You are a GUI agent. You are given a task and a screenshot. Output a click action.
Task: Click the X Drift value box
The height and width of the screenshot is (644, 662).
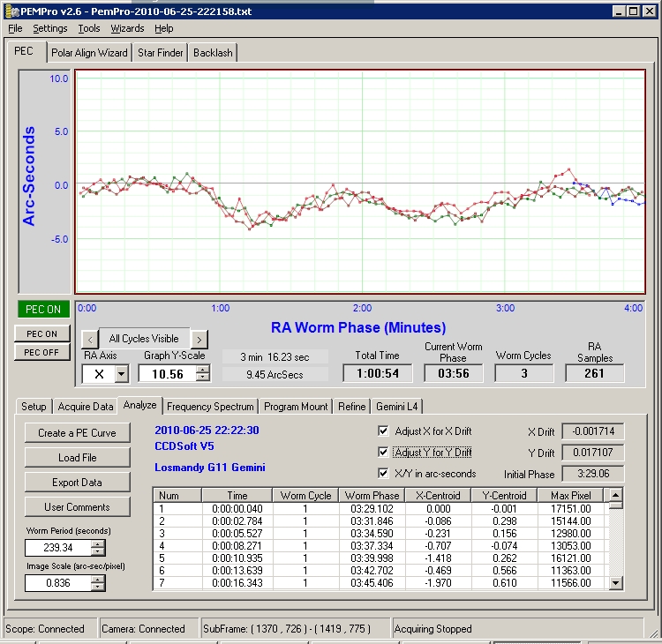593,431
